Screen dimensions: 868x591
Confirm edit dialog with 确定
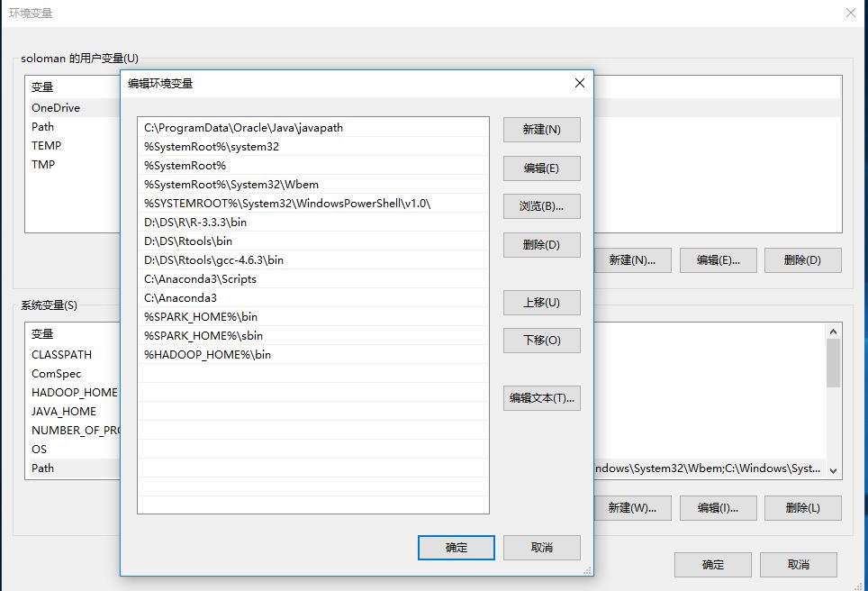(x=457, y=548)
